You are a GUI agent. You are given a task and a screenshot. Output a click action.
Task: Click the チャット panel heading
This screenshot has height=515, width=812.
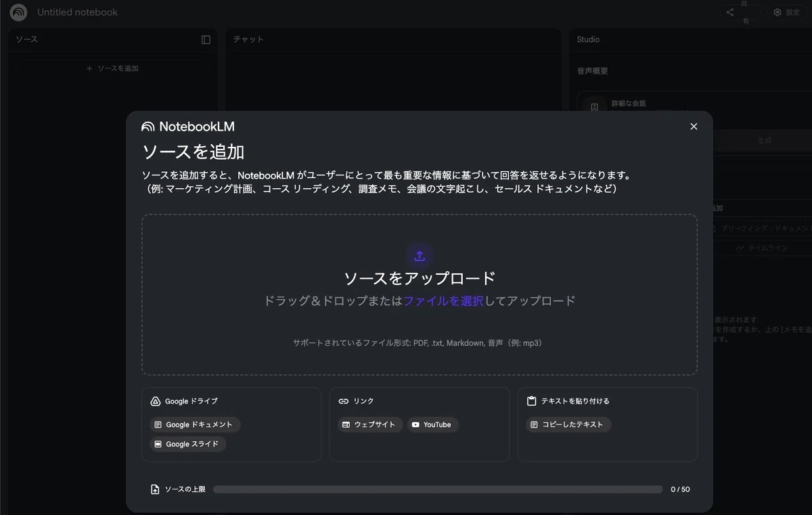[x=248, y=39]
